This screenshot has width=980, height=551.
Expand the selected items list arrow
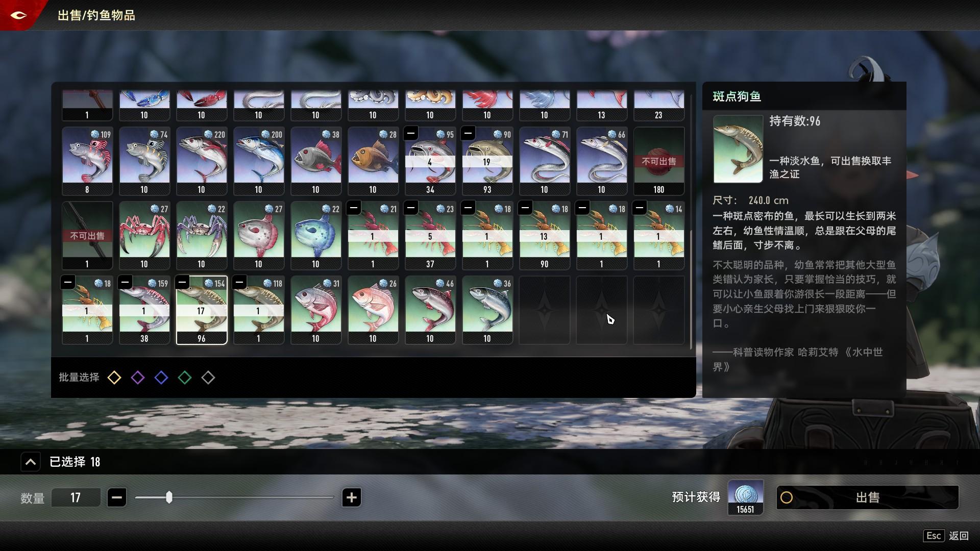(30, 462)
